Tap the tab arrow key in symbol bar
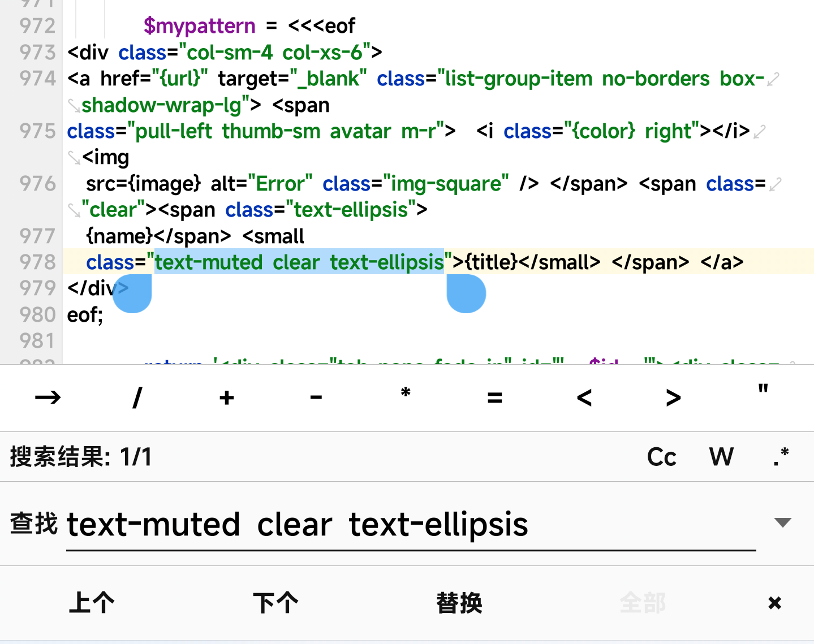The width and height of the screenshot is (814, 644). [48, 397]
